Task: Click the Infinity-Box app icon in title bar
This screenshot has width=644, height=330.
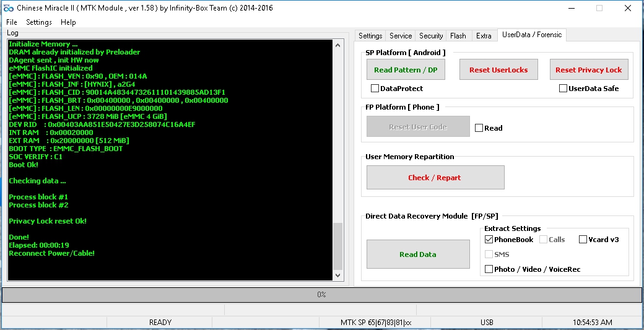Action: (8, 8)
